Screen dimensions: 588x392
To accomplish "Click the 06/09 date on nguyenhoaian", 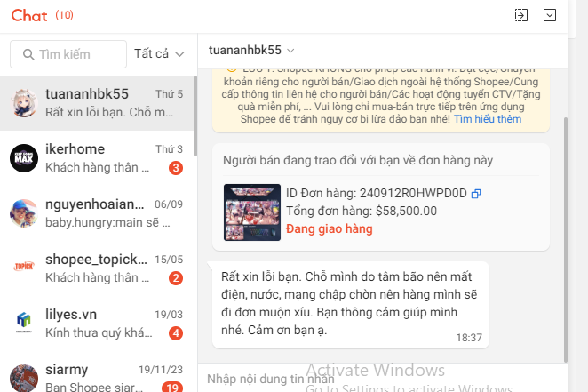I will click(x=169, y=204).
